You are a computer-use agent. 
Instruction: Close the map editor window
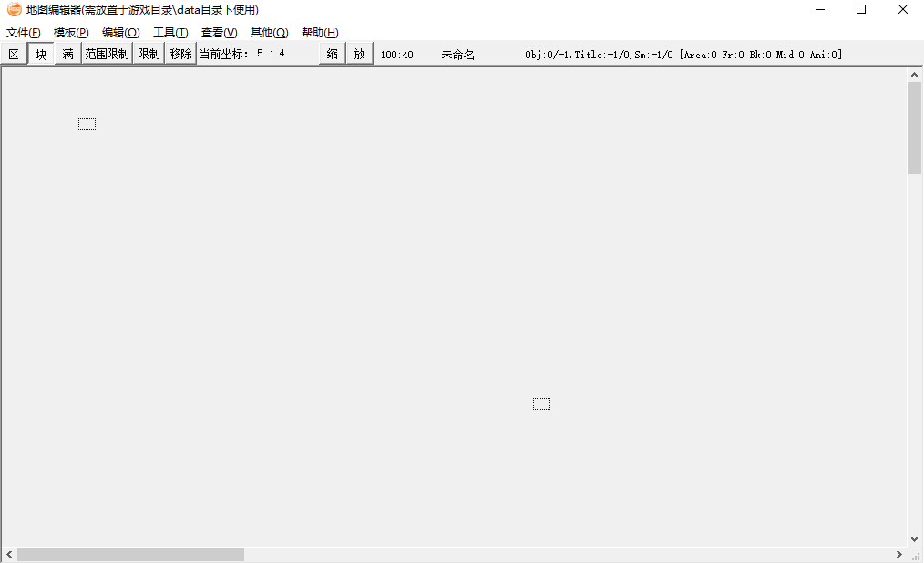(x=903, y=9)
